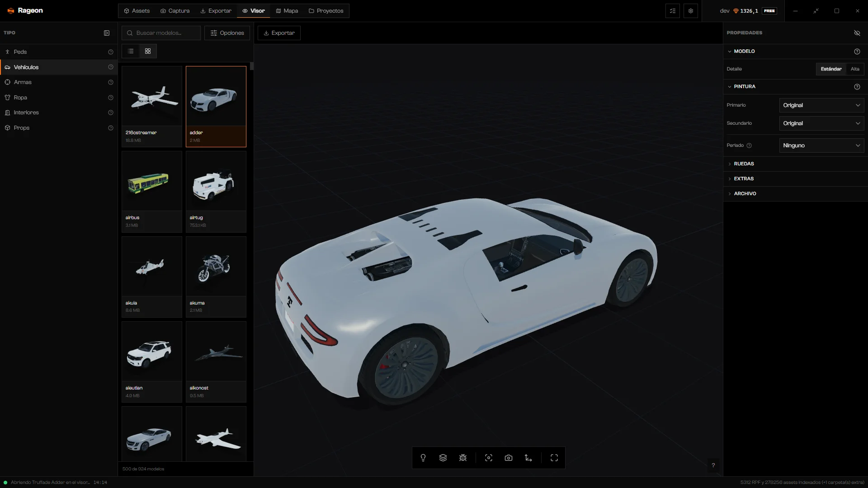
Task: Click the info icon beside Props
Action: (x=111, y=128)
